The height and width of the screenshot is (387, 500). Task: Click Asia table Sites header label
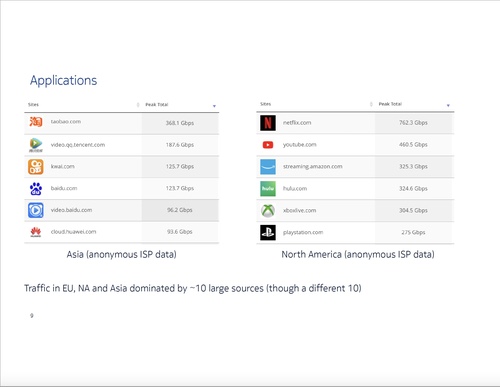33,105
